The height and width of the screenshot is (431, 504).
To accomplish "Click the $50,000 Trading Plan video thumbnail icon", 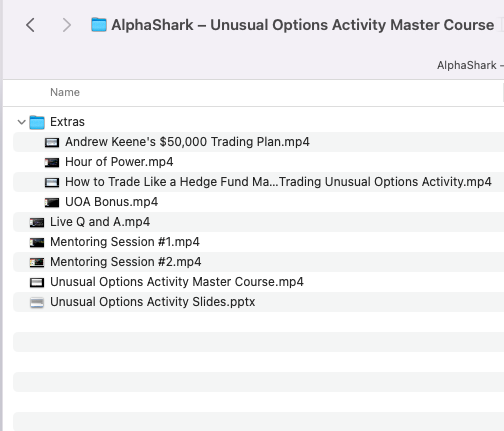I will 52,142.
